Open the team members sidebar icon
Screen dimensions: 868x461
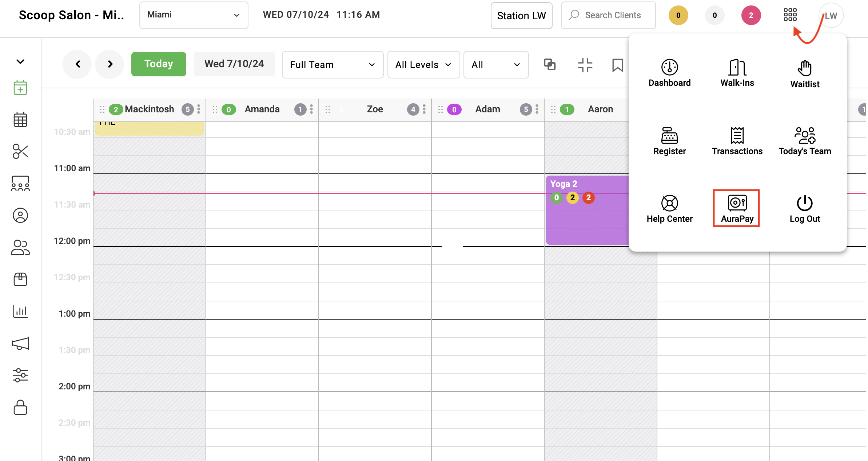click(20, 247)
